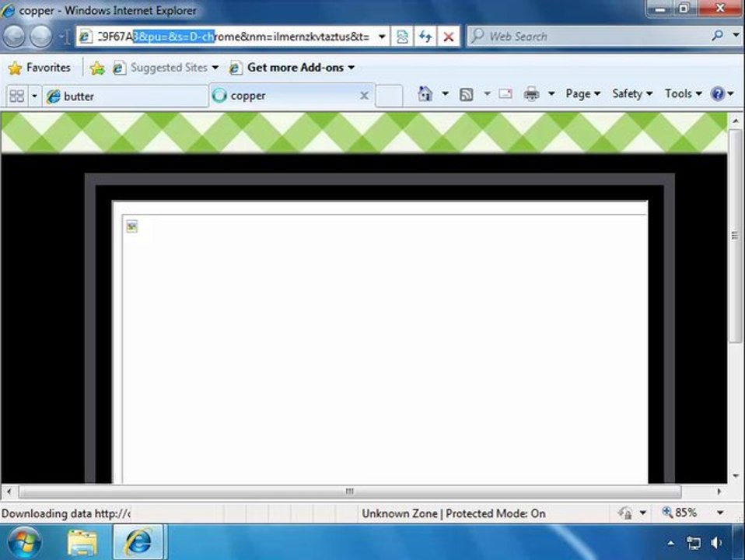Open Windows Explorer from the taskbar
The height and width of the screenshot is (560, 745).
click(82, 542)
